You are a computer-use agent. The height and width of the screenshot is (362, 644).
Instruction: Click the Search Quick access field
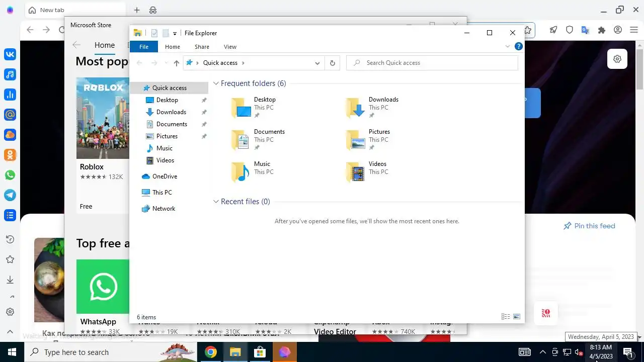click(x=432, y=63)
